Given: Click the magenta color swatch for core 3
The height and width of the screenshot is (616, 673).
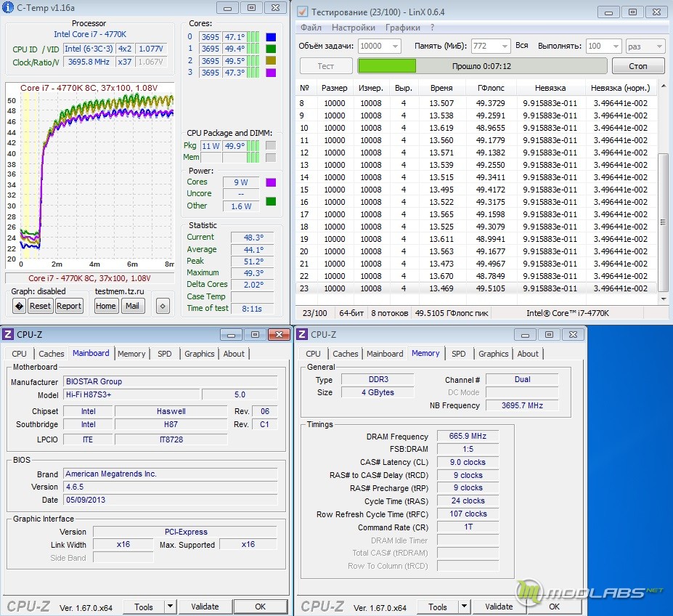Looking at the screenshot, I should [x=271, y=73].
